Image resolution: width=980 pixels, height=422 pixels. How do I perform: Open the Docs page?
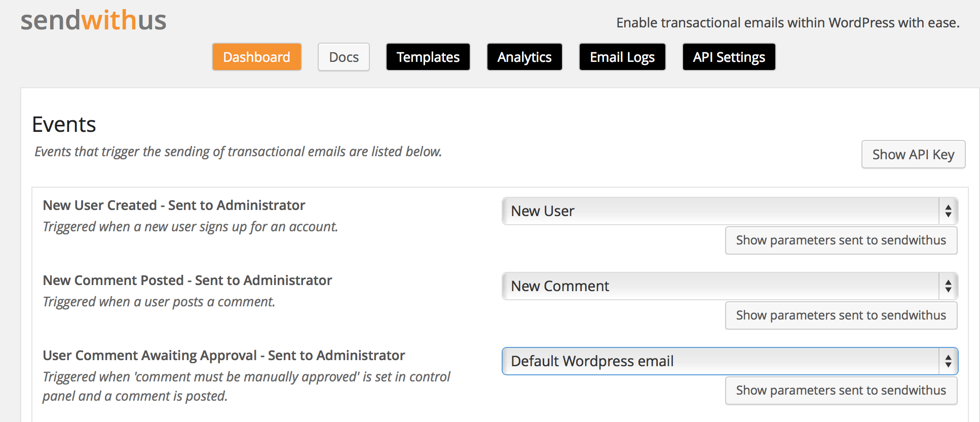[x=344, y=57]
